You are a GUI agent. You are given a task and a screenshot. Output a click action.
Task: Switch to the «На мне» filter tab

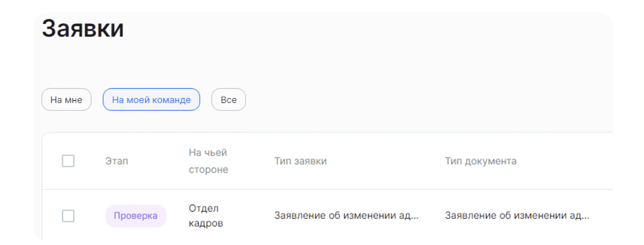tap(66, 100)
